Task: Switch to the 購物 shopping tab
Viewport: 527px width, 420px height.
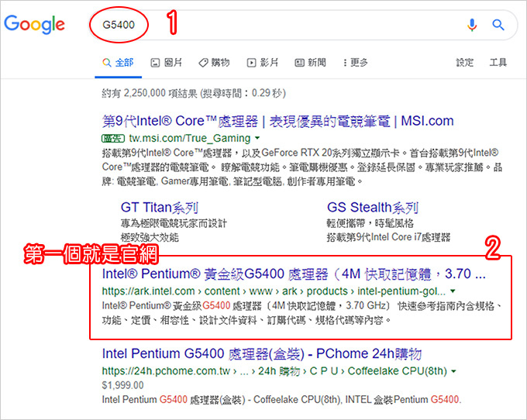Action: tap(214, 63)
